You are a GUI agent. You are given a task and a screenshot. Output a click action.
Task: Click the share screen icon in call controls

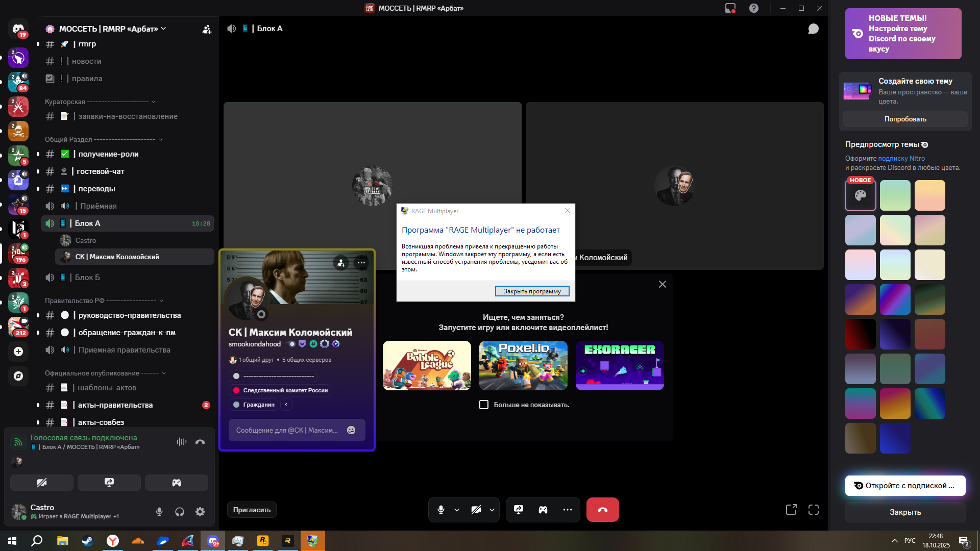[x=519, y=510]
